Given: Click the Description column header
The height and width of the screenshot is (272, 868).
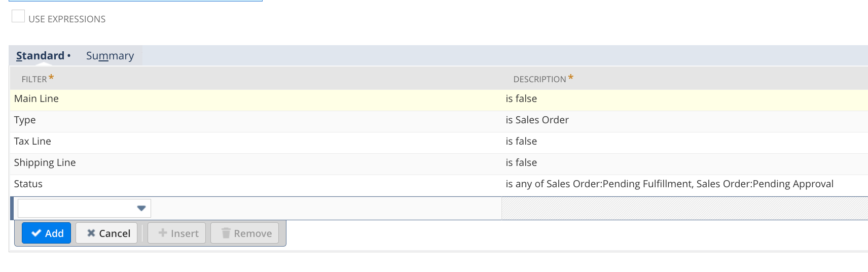Looking at the screenshot, I should click(x=539, y=79).
